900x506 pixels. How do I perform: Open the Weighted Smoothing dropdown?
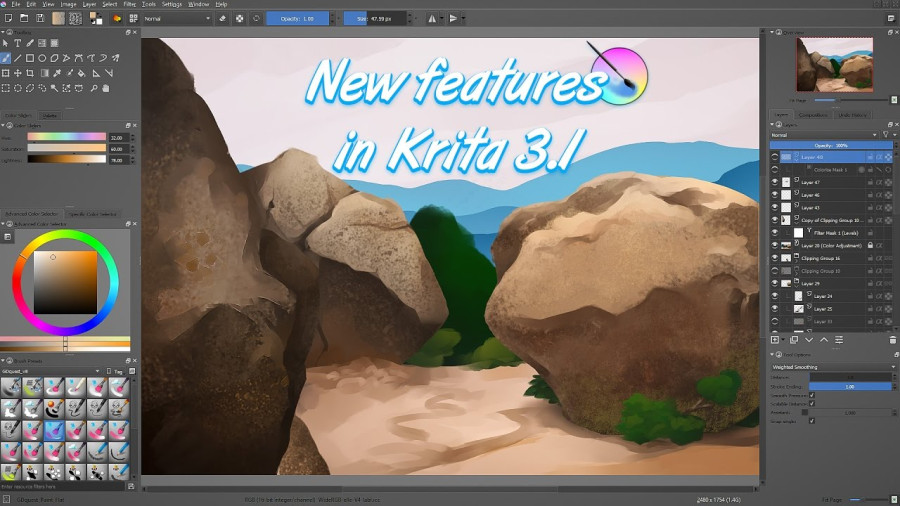833,367
